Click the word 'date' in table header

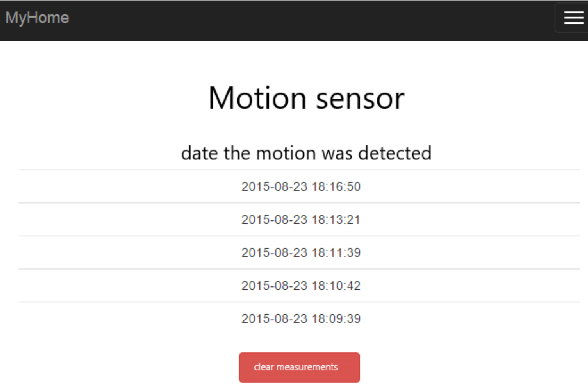coord(200,153)
